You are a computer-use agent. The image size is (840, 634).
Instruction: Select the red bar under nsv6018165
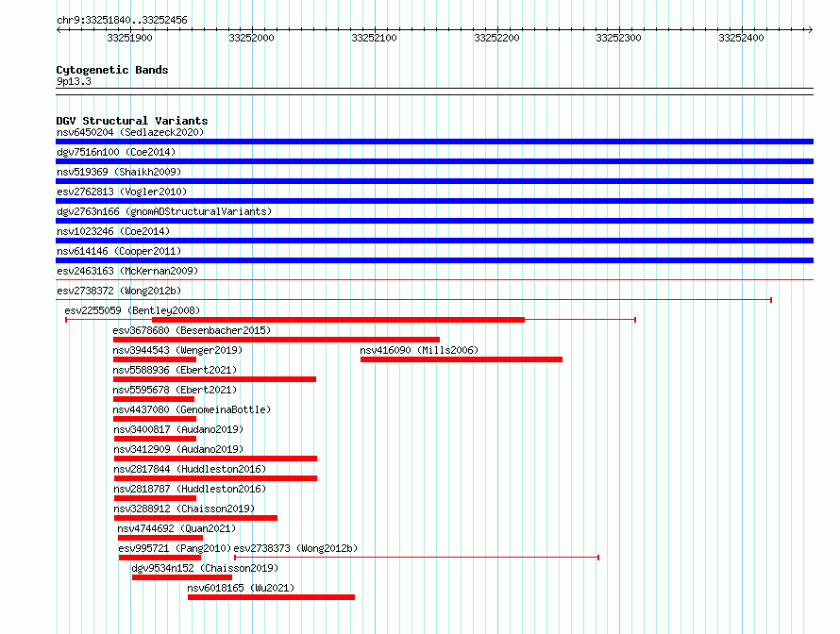coord(271,597)
